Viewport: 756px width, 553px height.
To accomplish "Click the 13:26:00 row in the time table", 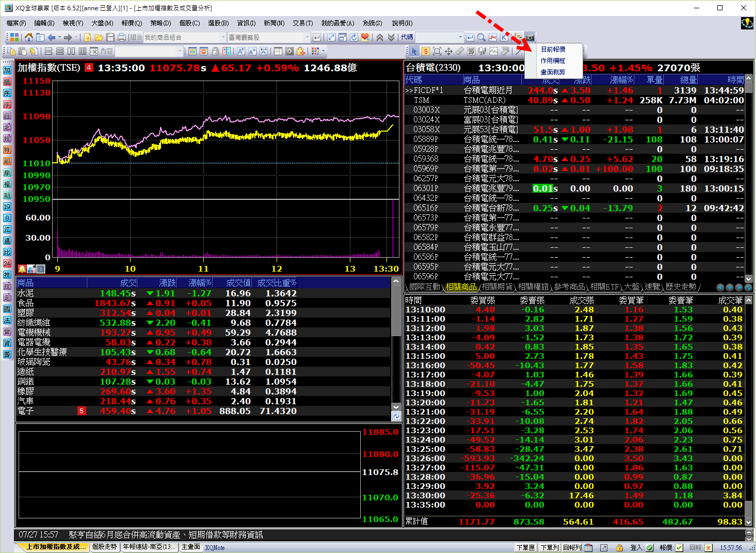I will pyautogui.click(x=574, y=459).
